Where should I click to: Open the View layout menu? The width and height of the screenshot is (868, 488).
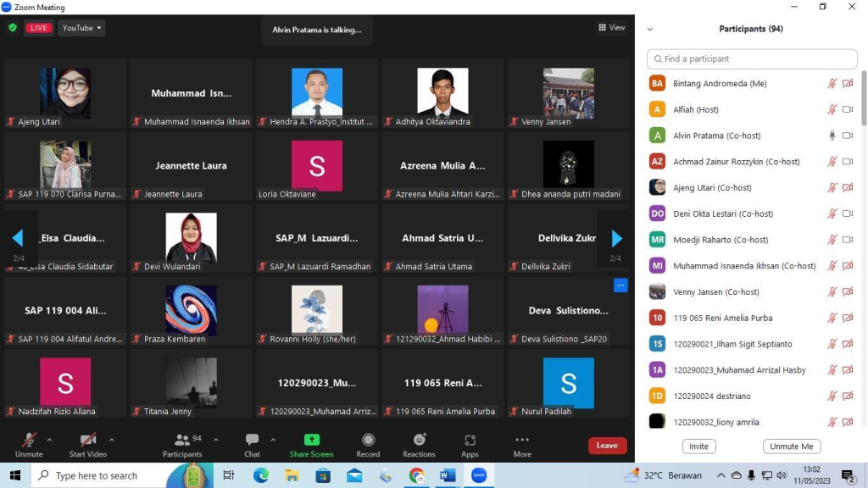click(612, 27)
